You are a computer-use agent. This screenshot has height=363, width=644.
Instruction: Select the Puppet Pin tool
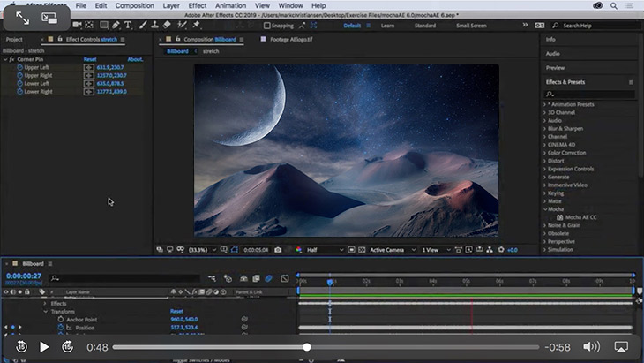[197, 25]
